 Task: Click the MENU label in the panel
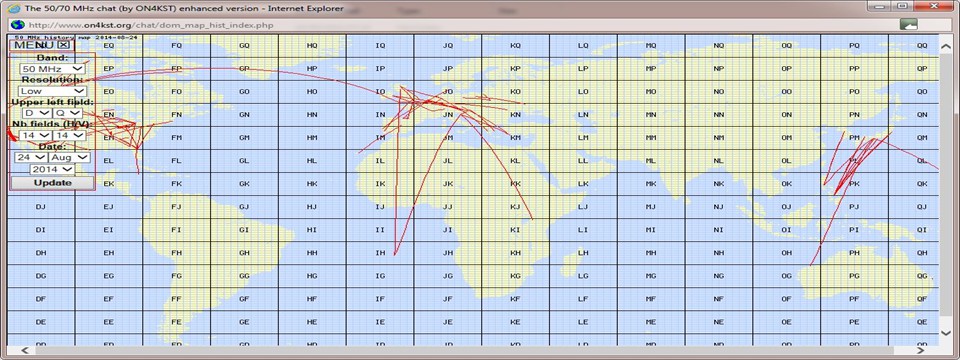click(x=35, y=45)
